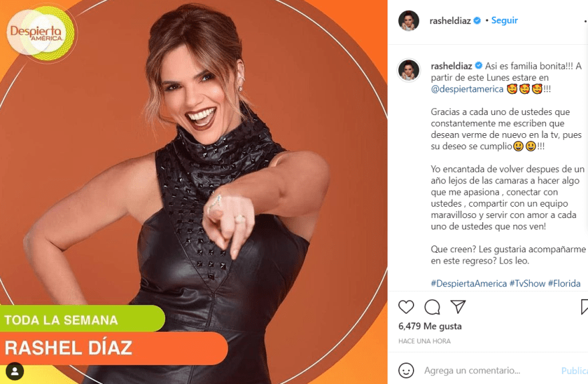The width and height of the screenshot is (588, 384).
Task: Open the Hace una hora timestamp
Action: (424, 341)
